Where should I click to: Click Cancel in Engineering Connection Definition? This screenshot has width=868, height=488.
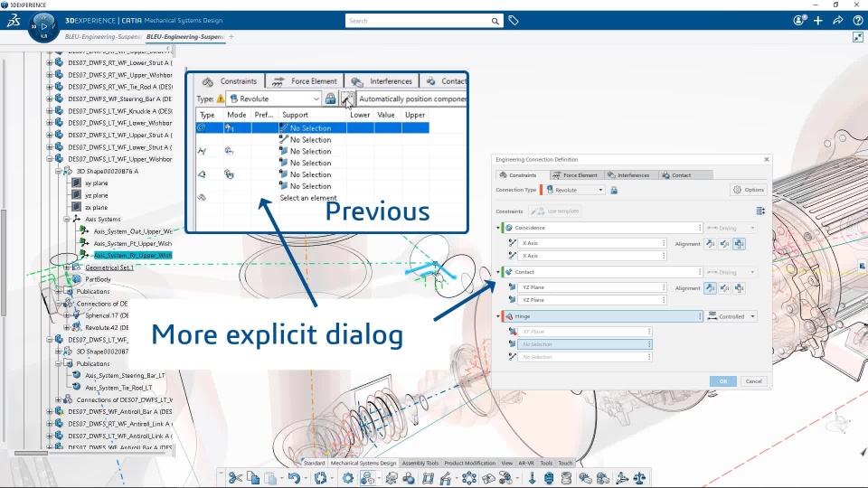(753, 381)
